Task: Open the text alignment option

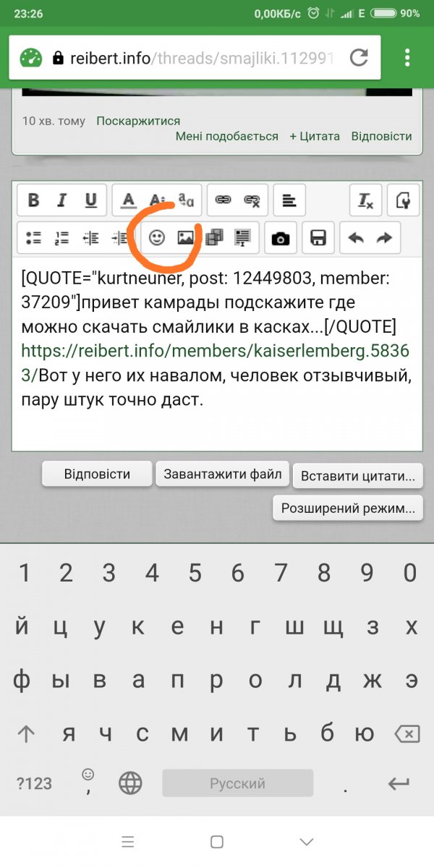Action: (289, 200)
